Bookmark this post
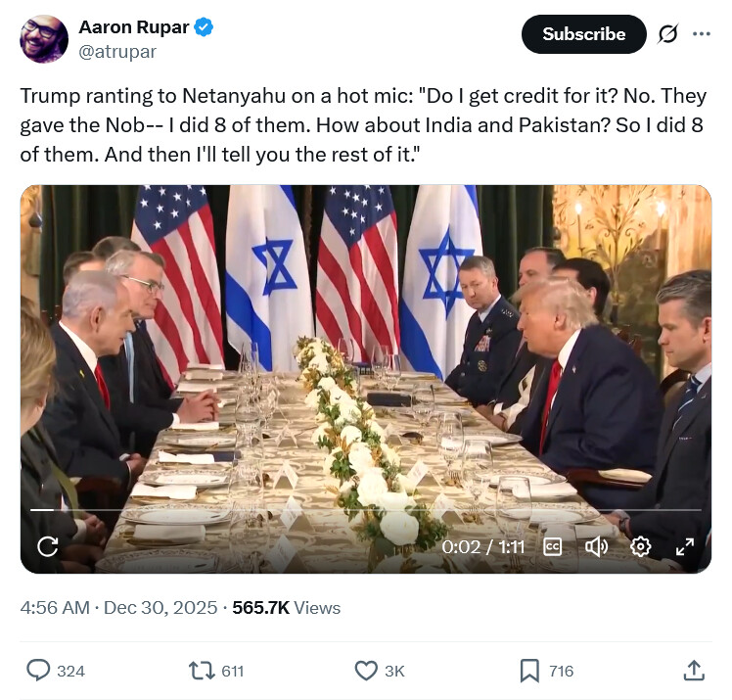 click(528, 671)
